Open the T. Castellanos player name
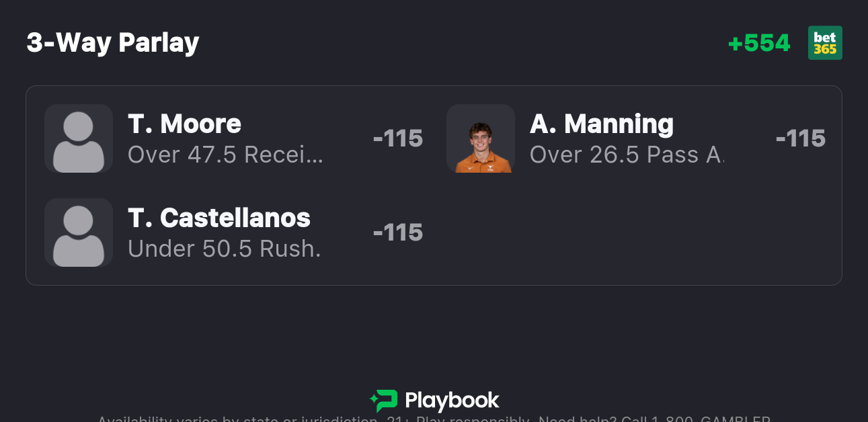Viewport: 868px width, 422px height. 219,218
